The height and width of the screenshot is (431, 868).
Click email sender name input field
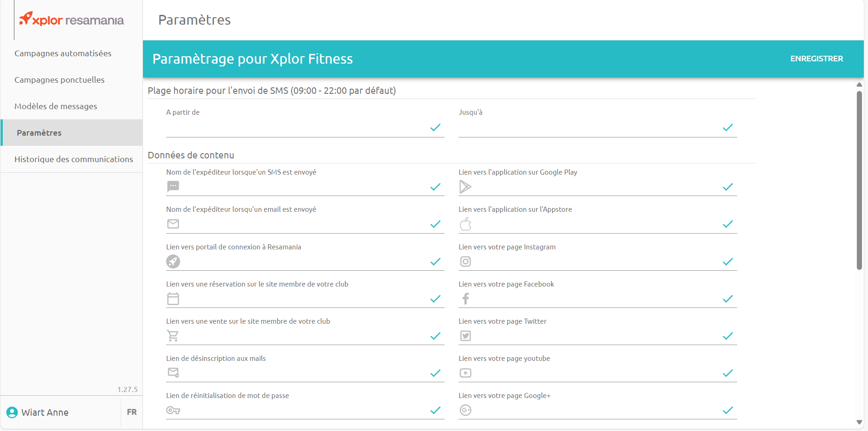pyautogui.click(x=304, y=224)
